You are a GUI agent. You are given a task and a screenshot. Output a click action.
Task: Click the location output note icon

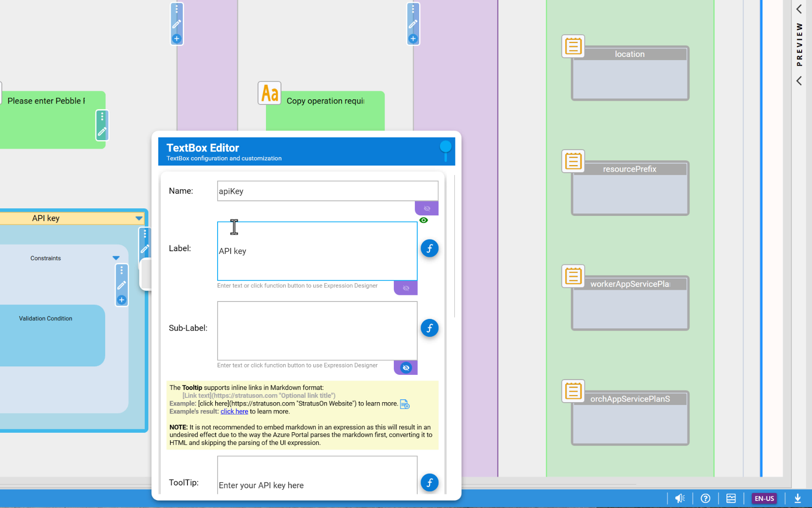coord(573,46)
